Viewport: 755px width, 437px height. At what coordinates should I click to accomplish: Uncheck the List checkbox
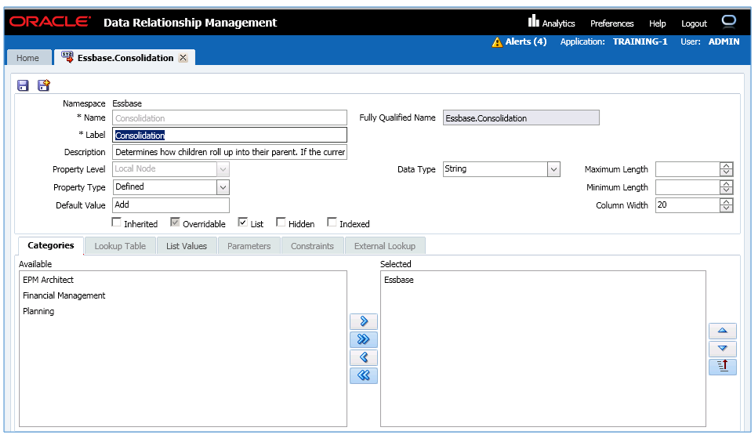[243, 222]
